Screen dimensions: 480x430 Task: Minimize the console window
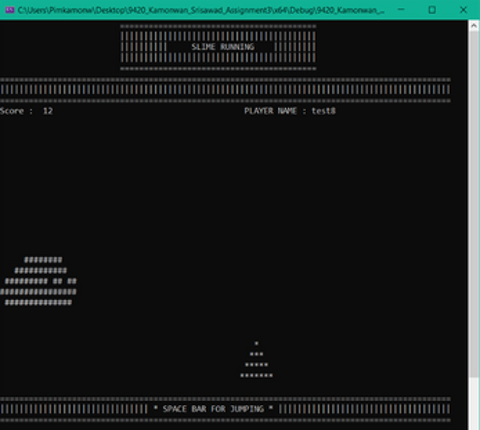click(401, 10)
